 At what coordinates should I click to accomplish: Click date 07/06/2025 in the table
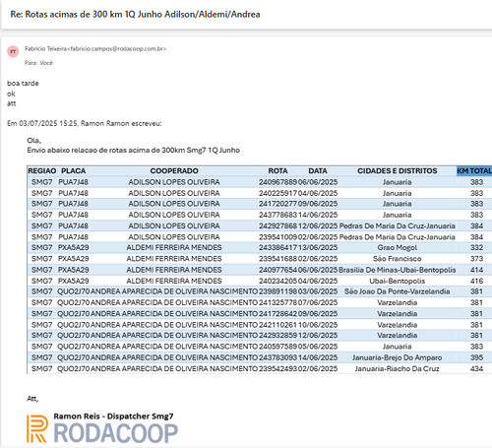pos(318,303)
